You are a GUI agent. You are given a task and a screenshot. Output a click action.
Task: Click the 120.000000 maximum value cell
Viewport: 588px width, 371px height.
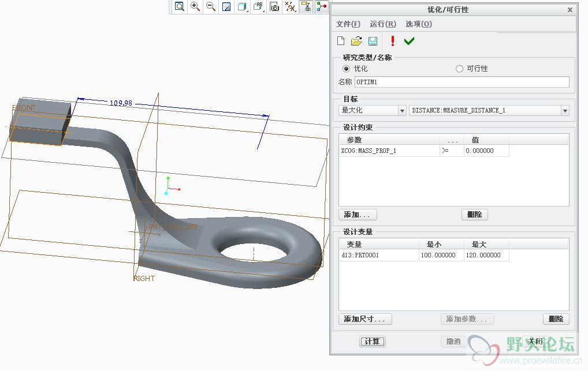[486, 255]
